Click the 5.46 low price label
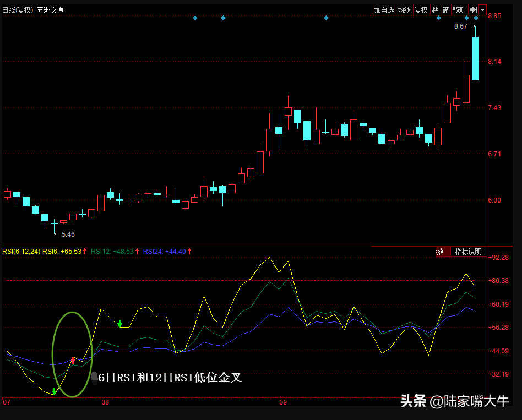The width and height of the screenshot is (522, 420). coord(68,234)
